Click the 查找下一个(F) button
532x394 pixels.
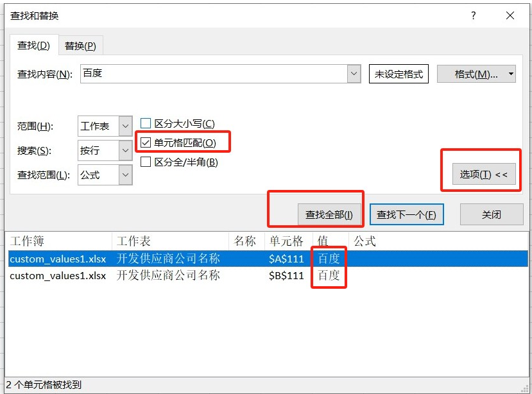pyautogui.click(x=406, y=214)
